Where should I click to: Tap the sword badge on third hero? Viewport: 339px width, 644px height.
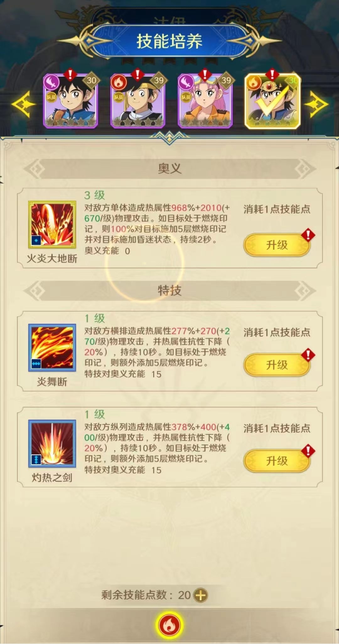(186, 83)
